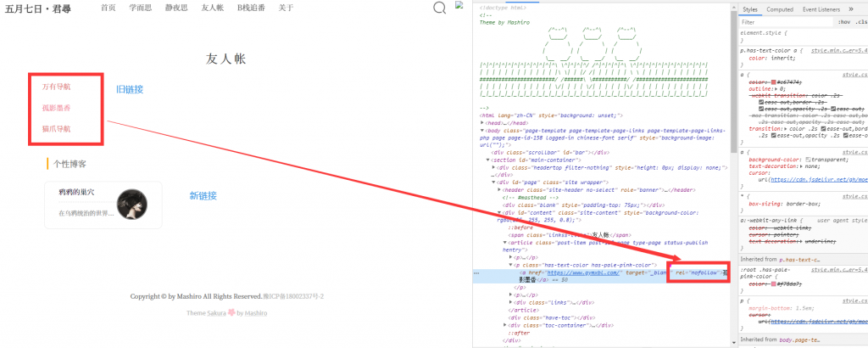Open B栈追番 navigation item
Screen dimensions: 868x348
pos(251,8)
